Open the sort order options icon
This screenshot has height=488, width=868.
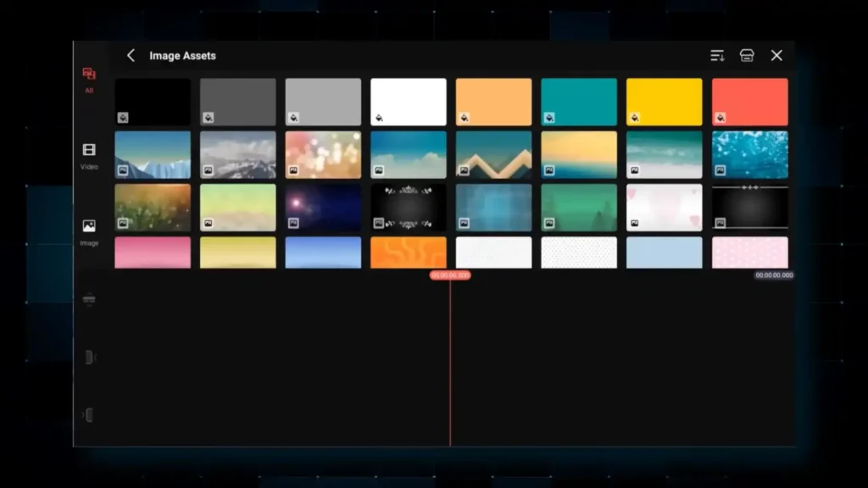(717, 56)
